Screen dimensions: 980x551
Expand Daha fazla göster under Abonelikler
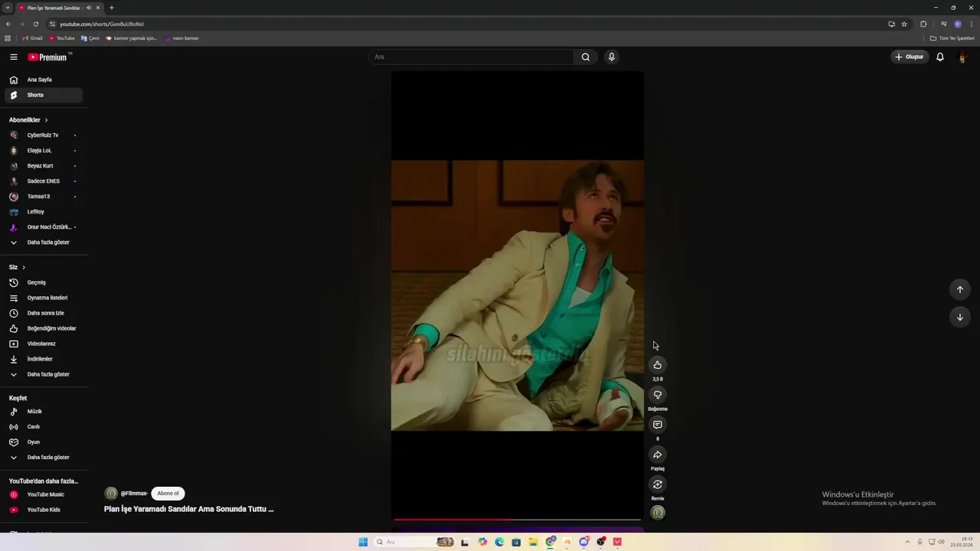[44, 243]
